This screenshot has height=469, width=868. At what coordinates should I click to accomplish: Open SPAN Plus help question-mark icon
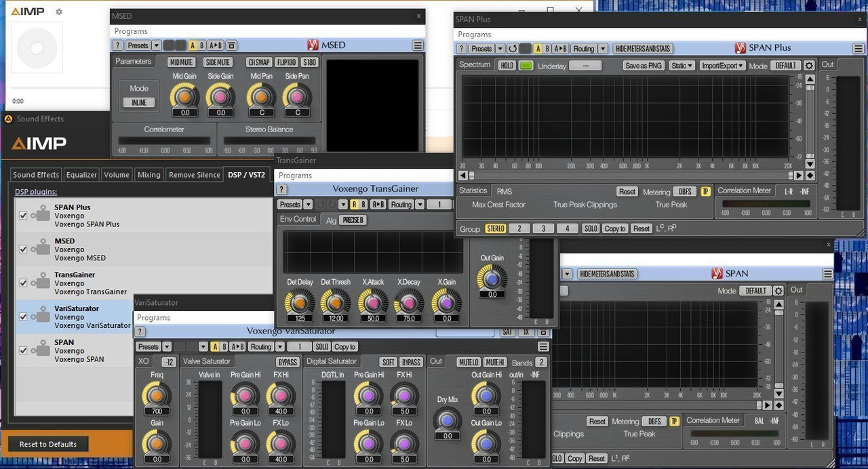point(462,49)
